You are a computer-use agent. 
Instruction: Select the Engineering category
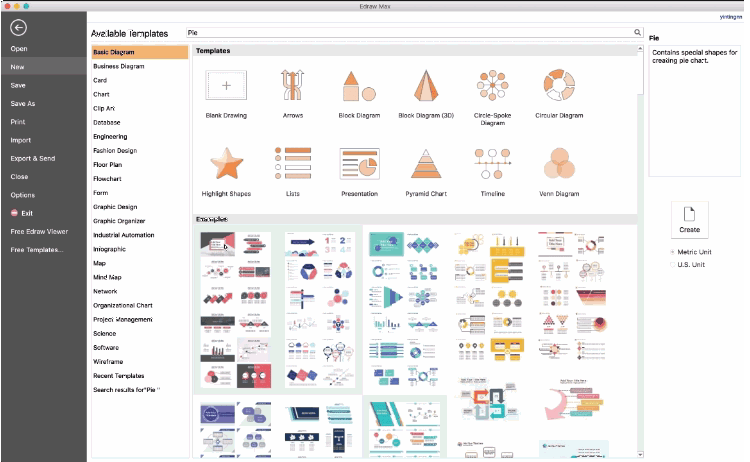point(110,136)
